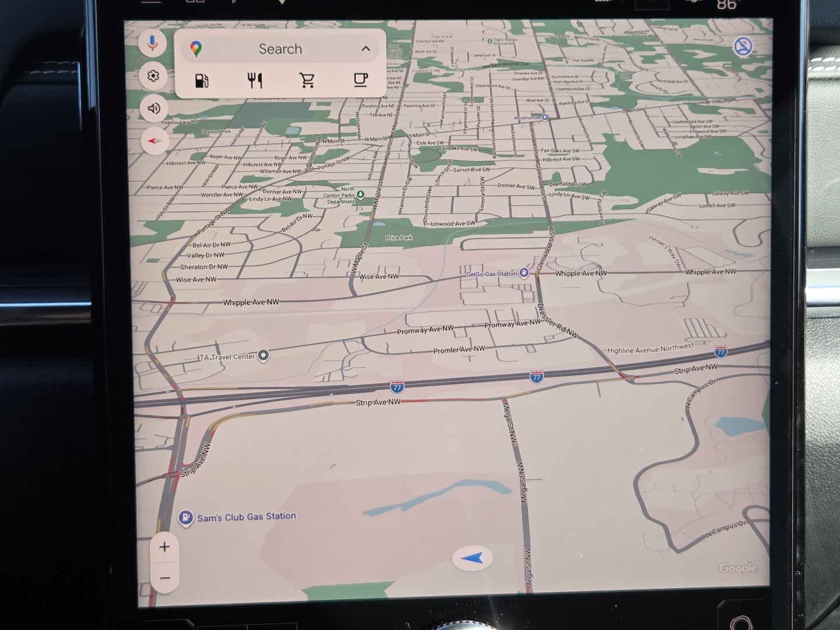Tap the Dogwood Ave NE label

click(179, 123)
